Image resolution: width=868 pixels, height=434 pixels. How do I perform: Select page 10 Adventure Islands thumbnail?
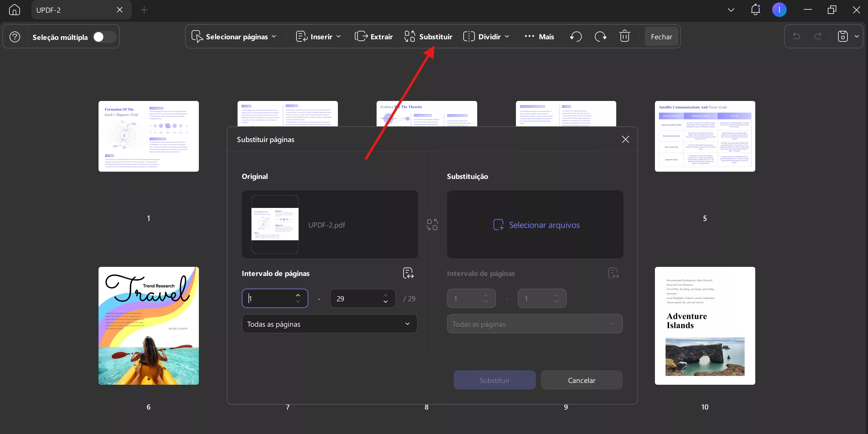coord(704,325)
